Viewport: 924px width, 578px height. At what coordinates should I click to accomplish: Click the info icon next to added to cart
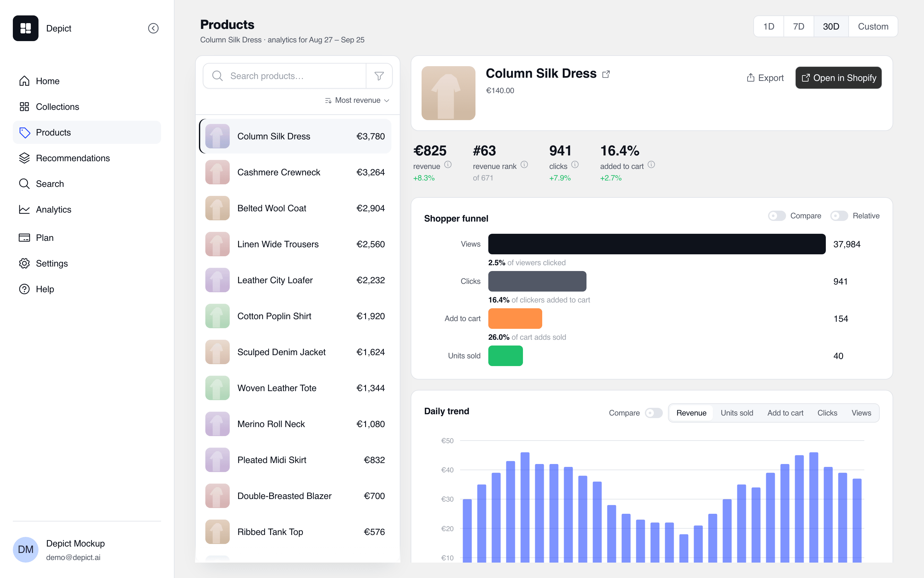coord(651,165)
